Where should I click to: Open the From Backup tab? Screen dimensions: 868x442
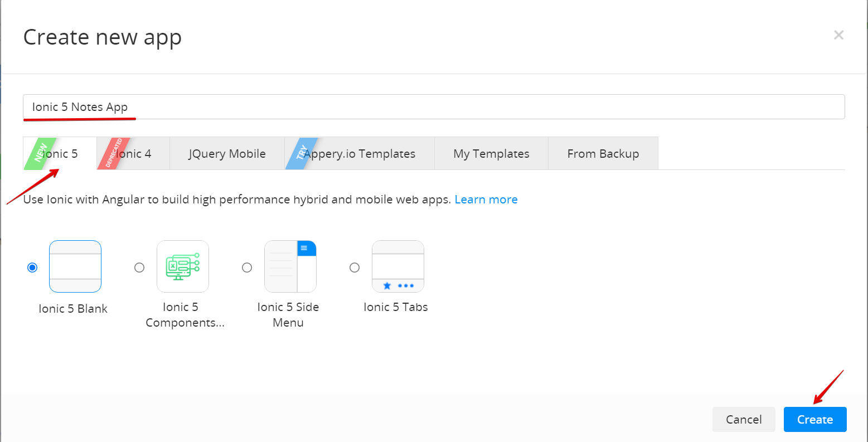pos(603,153)
